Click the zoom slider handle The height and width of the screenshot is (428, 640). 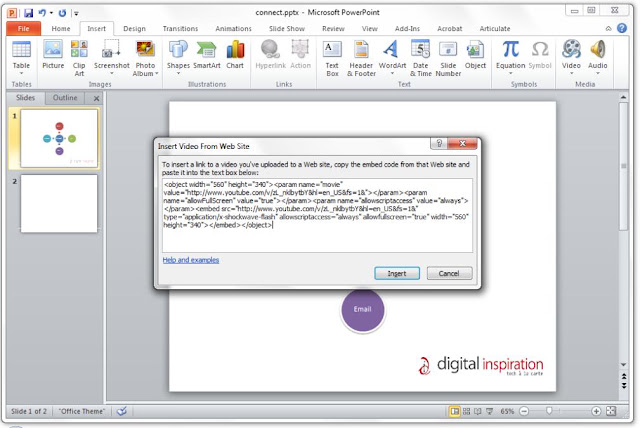549,410
